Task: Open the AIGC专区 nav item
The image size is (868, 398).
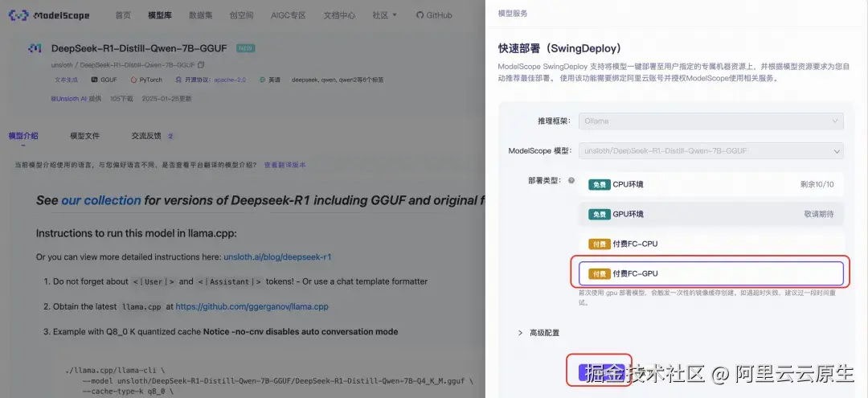Action: 289,15
